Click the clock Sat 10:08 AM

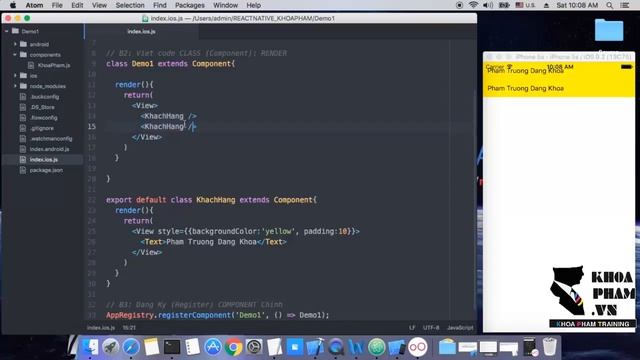tap(577, 5)
